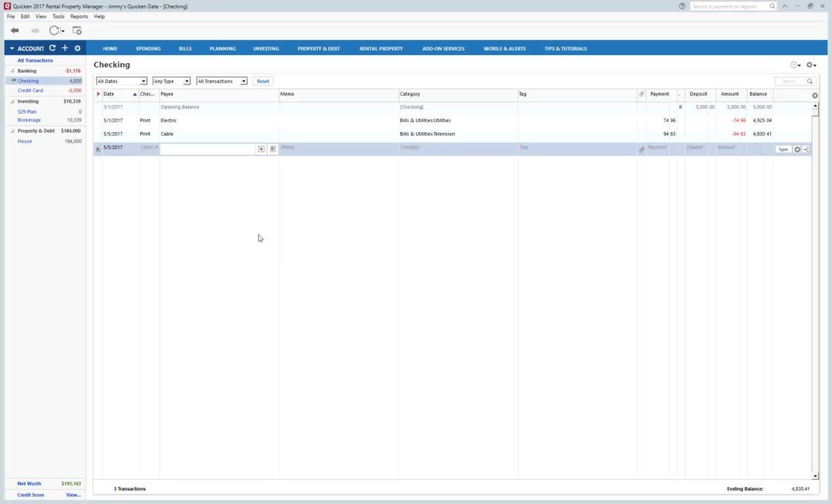Click the One Step Update icon

click(x=54, y=31)
